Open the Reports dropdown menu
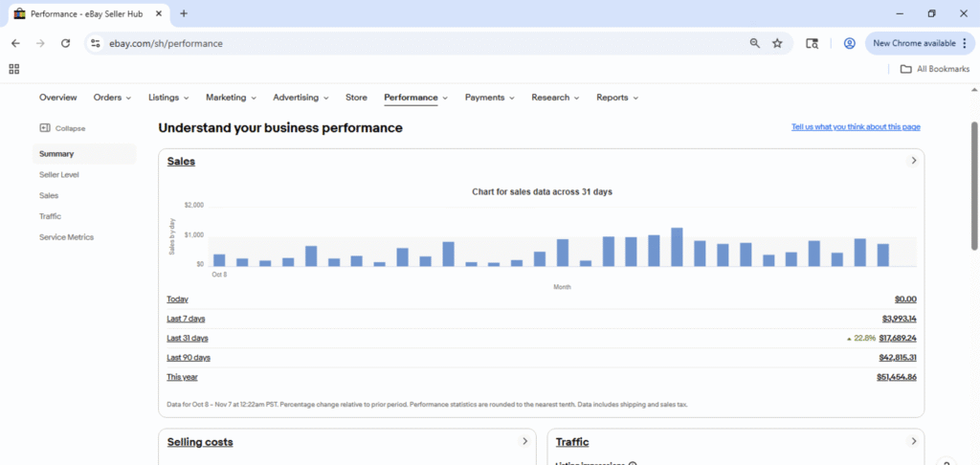Viewport: 980px width, 465px height. click(x=616, y=98)
